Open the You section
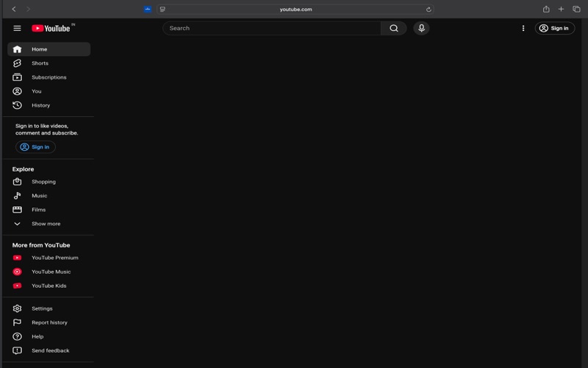Viewport: 588px width, 368px height. pyautogui.click(x=49, y=91)
